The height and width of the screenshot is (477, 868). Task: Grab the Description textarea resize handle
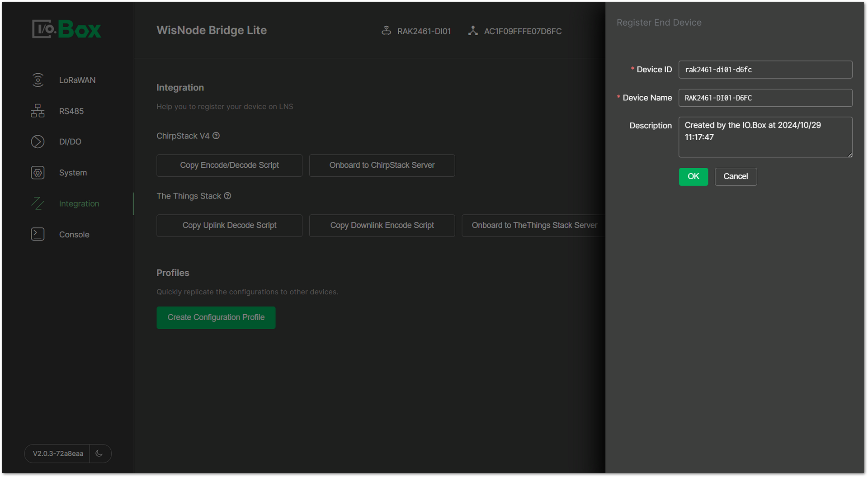[850, 155]
